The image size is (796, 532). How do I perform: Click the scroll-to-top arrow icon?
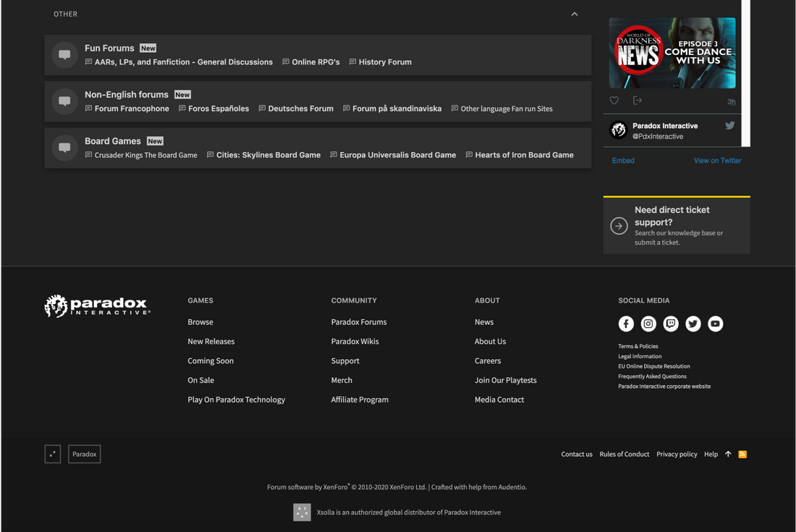[728, 454]
